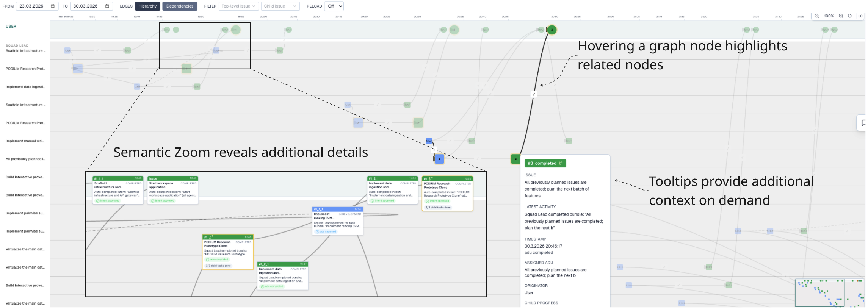Click the CHILD PROGRESS heading in tooltip
This screenshot has height=308, width=868.
point(541,303)
